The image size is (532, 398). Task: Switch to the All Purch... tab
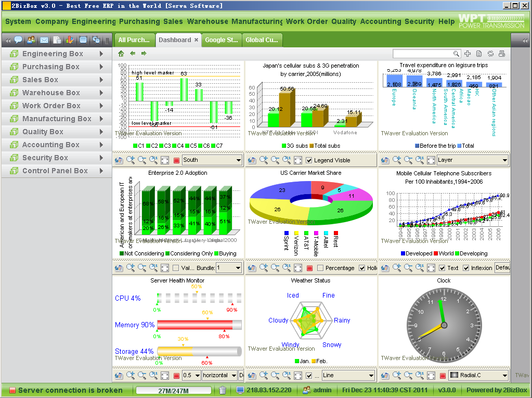(134, 40)
